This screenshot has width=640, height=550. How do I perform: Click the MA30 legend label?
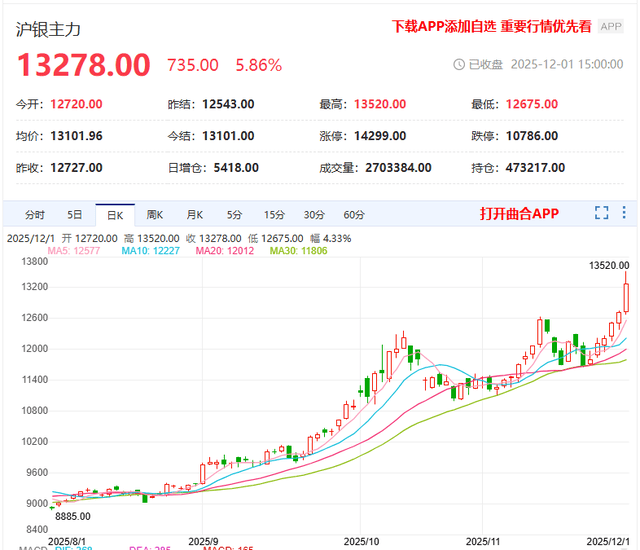[298, 250]
